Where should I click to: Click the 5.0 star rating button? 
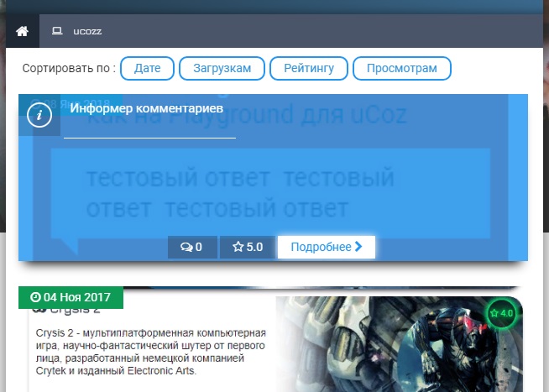[247, 247]
